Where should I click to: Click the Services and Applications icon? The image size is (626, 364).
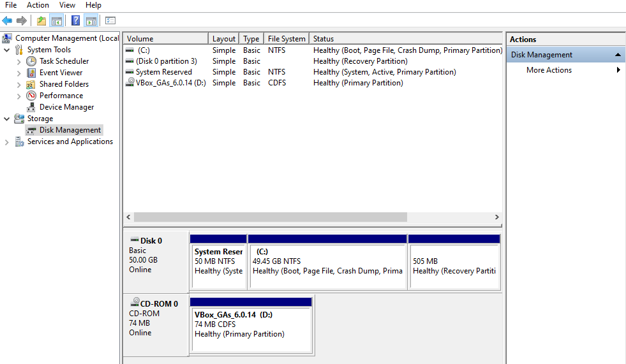pos(19,142)
